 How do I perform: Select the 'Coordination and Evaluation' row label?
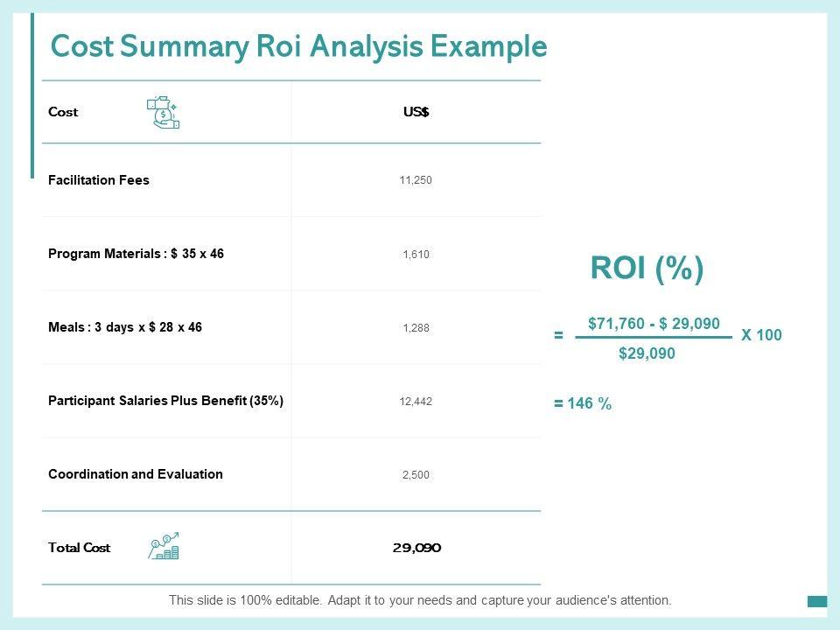[136, 474]
